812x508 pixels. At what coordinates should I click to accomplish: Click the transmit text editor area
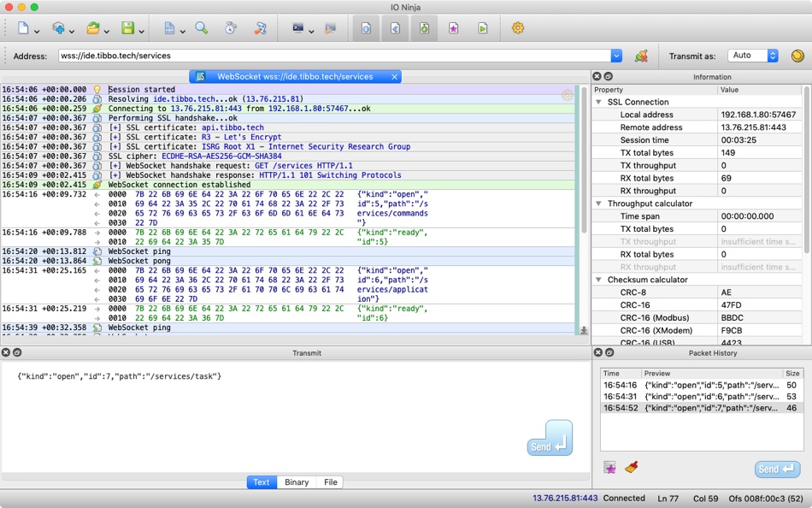pyautogui.click(x=295, y=417)
